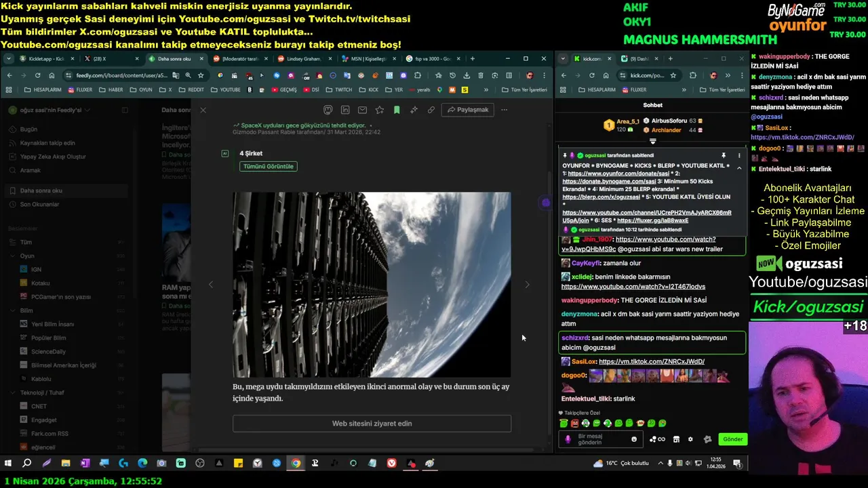Switch to the Kicklet.app browser tab

(46, 59)
